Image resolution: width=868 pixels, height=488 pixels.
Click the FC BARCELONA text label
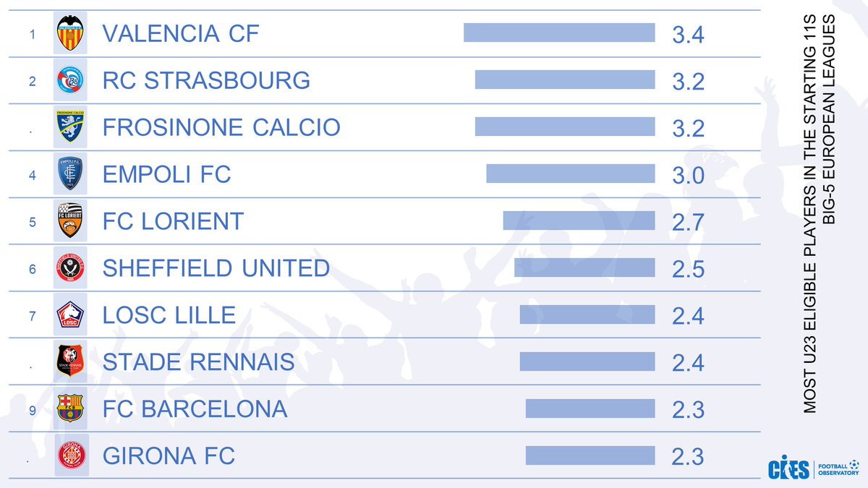tap(195, 409)
